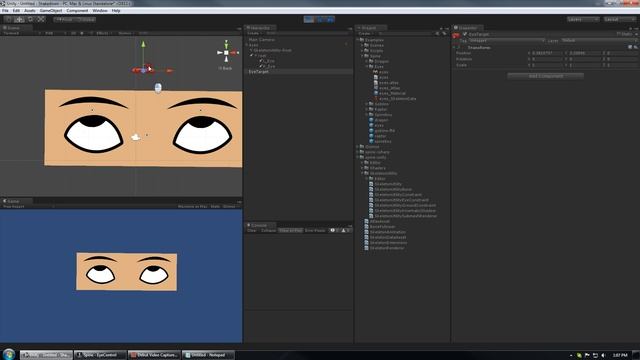This screenshot has width=640, height=360.
Task: Select R_Eye bone in Hierarchy
Action: pos(269,66)
